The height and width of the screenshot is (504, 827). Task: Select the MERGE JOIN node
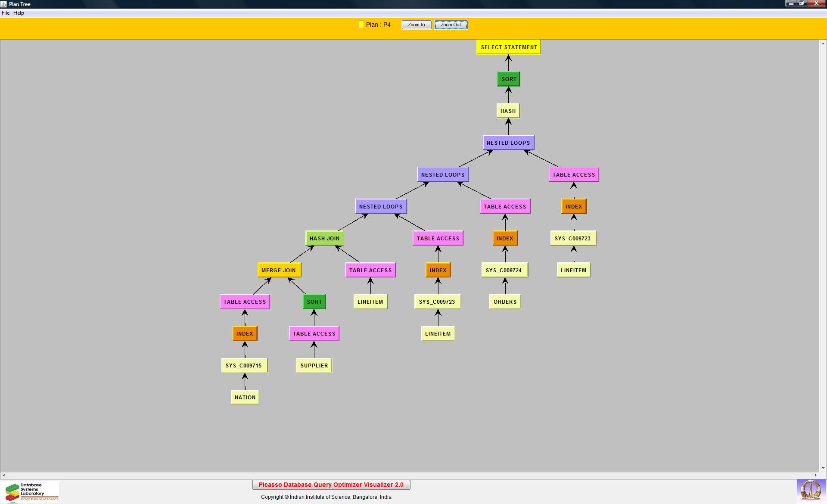279,270
